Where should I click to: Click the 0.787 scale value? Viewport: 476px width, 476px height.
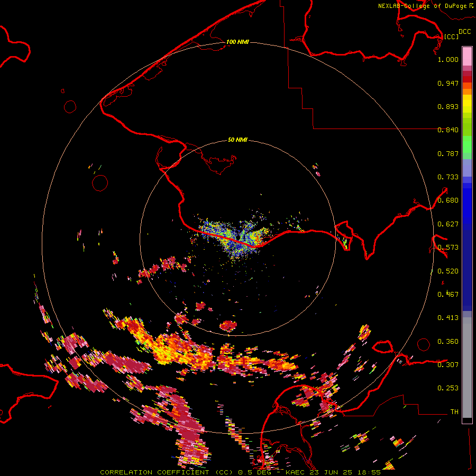448,153
